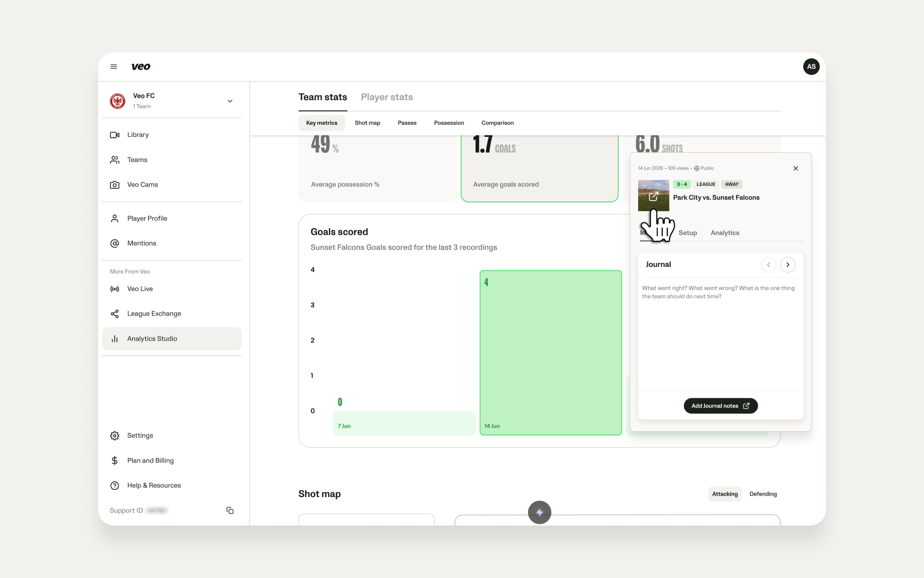The height and width of the screenshot is (578, 924).
Task: Open Veo Live in the sidebar
Action: point(172,289)
